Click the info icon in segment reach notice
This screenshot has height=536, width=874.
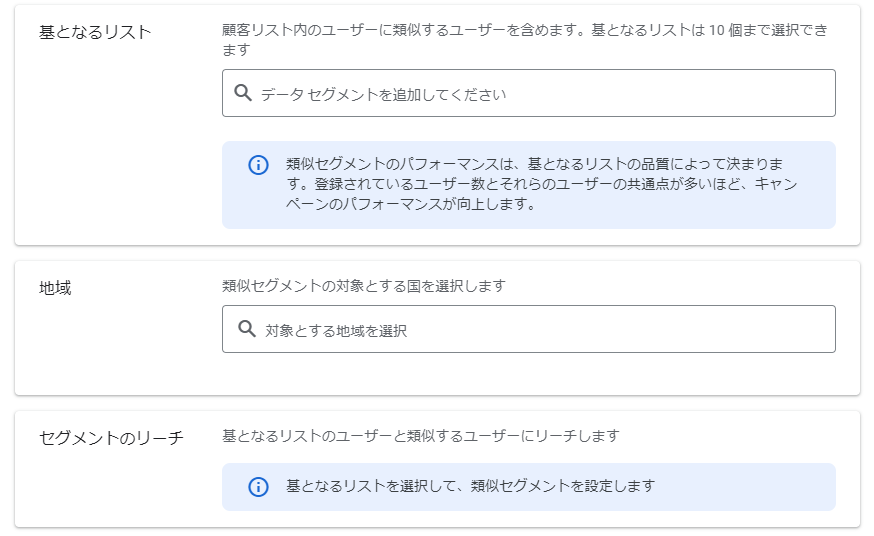(x=258, y=487)
